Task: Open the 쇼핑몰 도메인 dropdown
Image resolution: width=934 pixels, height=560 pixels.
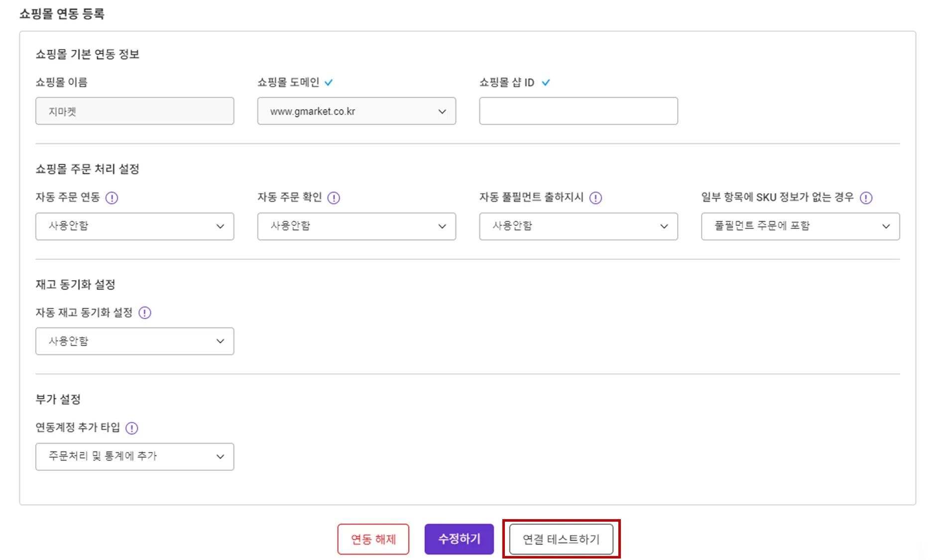Action: (x=356, y=111)
